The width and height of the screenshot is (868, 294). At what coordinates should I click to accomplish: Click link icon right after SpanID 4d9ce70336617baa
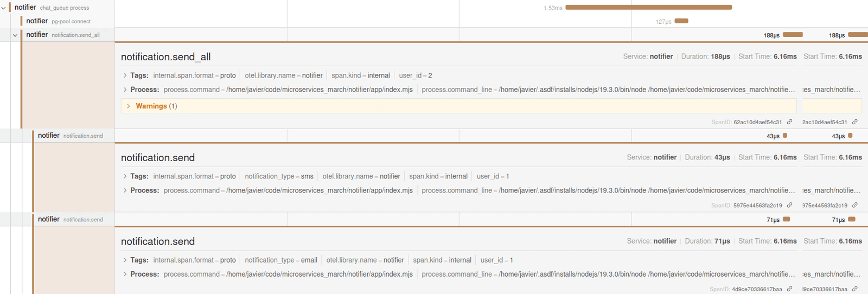789,289
